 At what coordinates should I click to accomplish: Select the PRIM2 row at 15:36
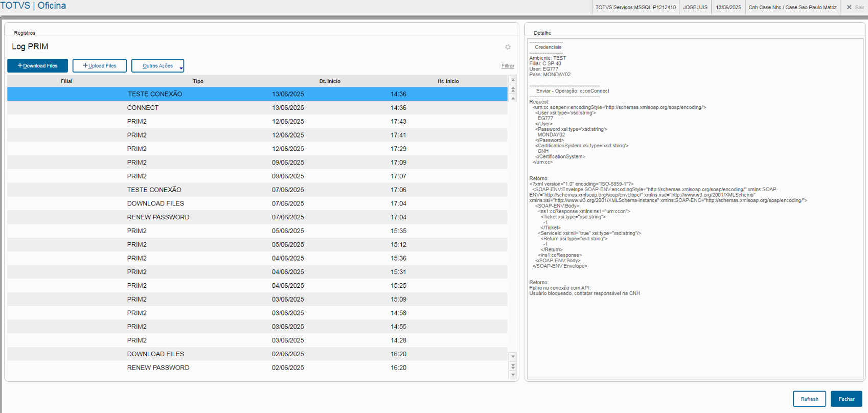[257, 258]
